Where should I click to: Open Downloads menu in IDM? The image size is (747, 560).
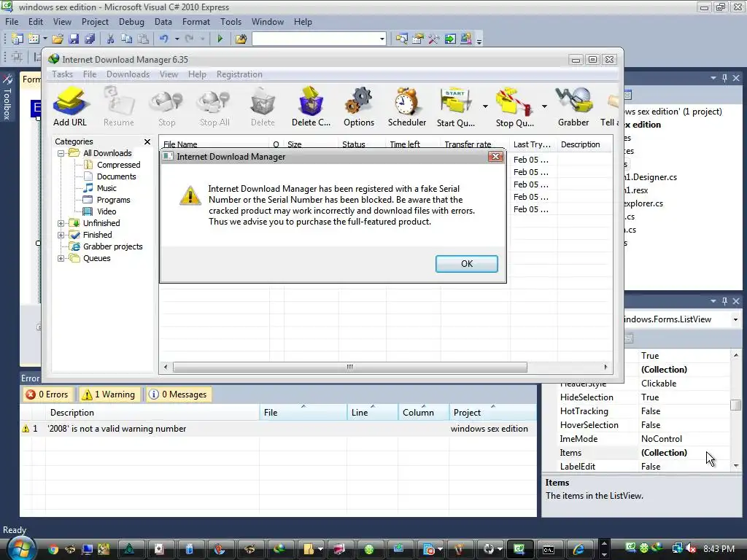coord(128,74)
